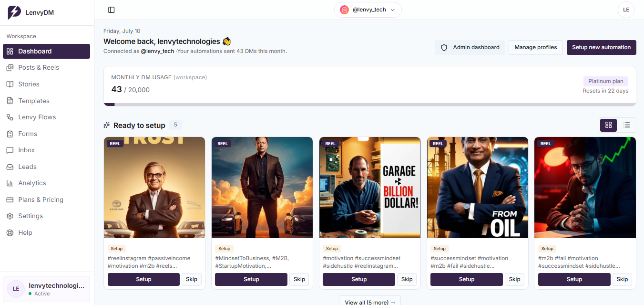This screenshot has width=644, height=305.
Task: Click the Plans & Pricing card icon
Action: pyautogui.click(x=10, y=200)
